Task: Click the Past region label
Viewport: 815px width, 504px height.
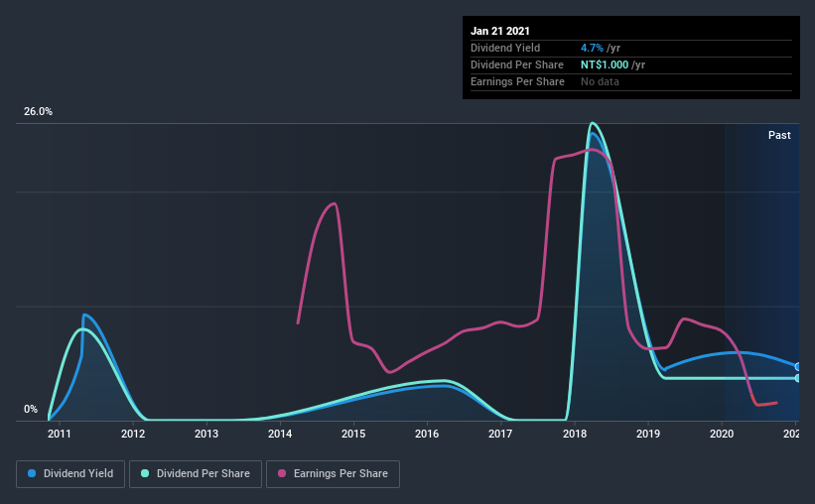Action: (x=779, y=135)
